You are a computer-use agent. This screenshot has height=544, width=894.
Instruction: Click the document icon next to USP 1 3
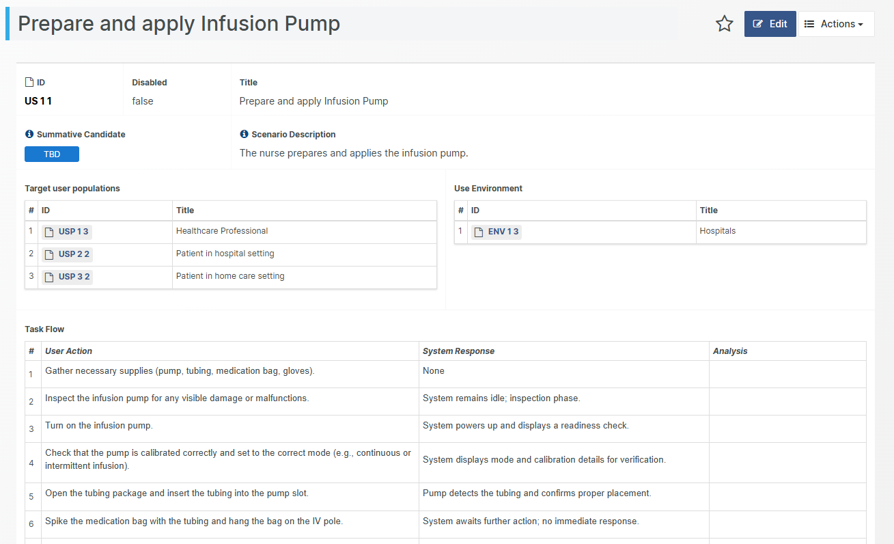49,232
